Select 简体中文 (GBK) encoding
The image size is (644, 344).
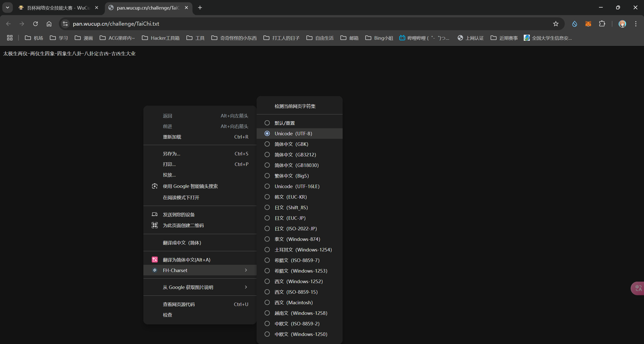click(299, 144)
